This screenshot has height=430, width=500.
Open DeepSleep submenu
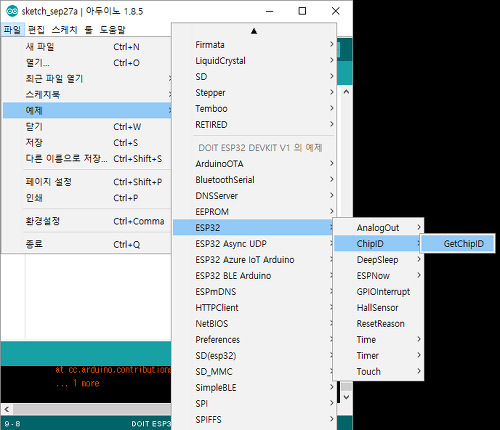coord(378,260)
